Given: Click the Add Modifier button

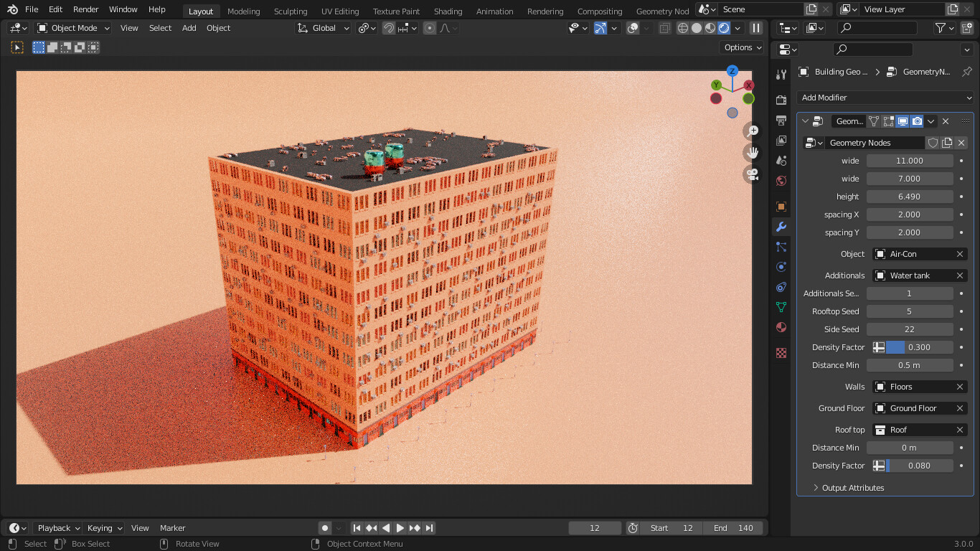Looking at the screenshot, I should pyautogui.click(x=885, y=97).
